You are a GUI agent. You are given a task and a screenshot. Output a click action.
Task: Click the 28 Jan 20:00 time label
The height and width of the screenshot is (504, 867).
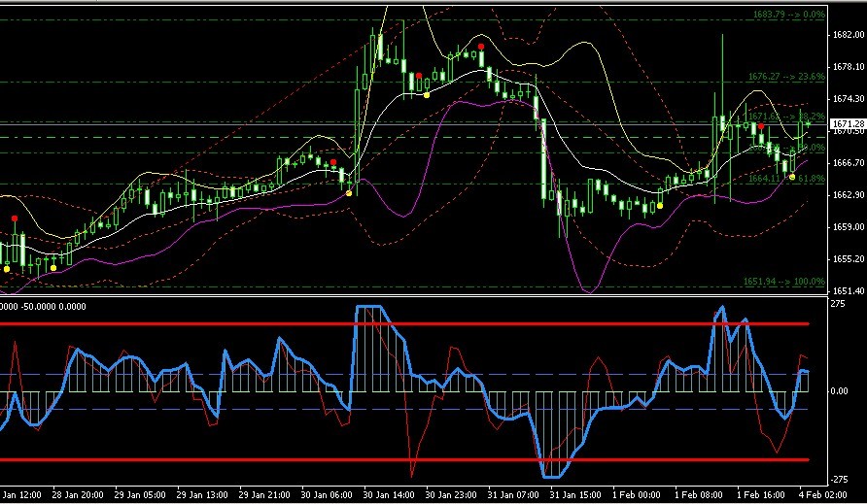78,494
